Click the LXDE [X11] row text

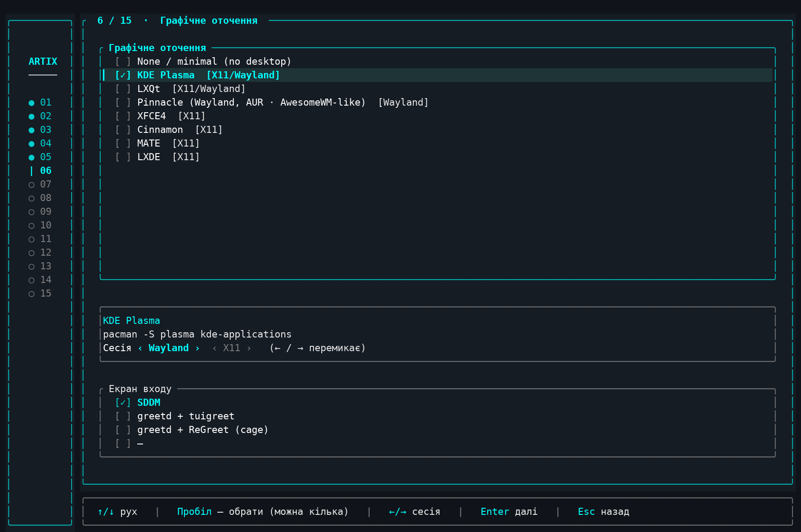(169, 157)
